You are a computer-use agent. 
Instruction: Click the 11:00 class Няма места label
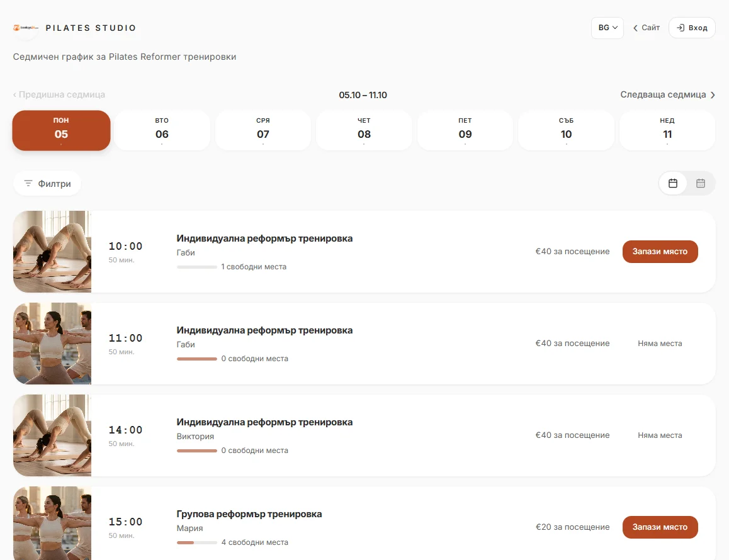pyautogui.click(x=660, y=344)
